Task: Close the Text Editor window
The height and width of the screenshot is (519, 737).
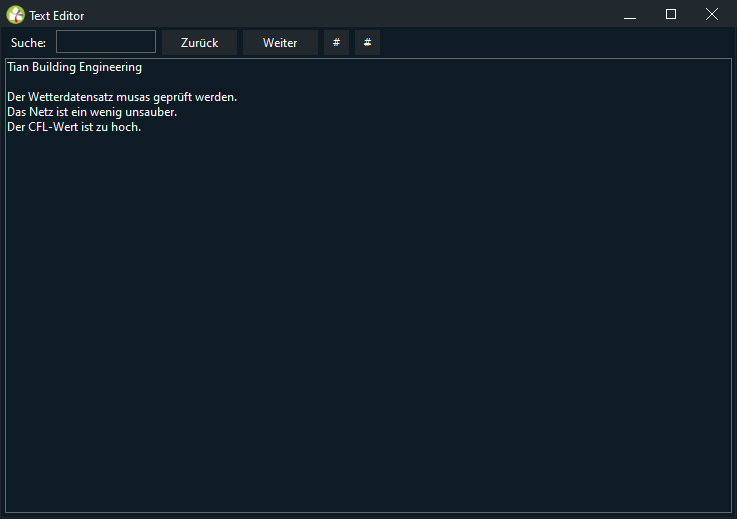Action: point(712,15)
